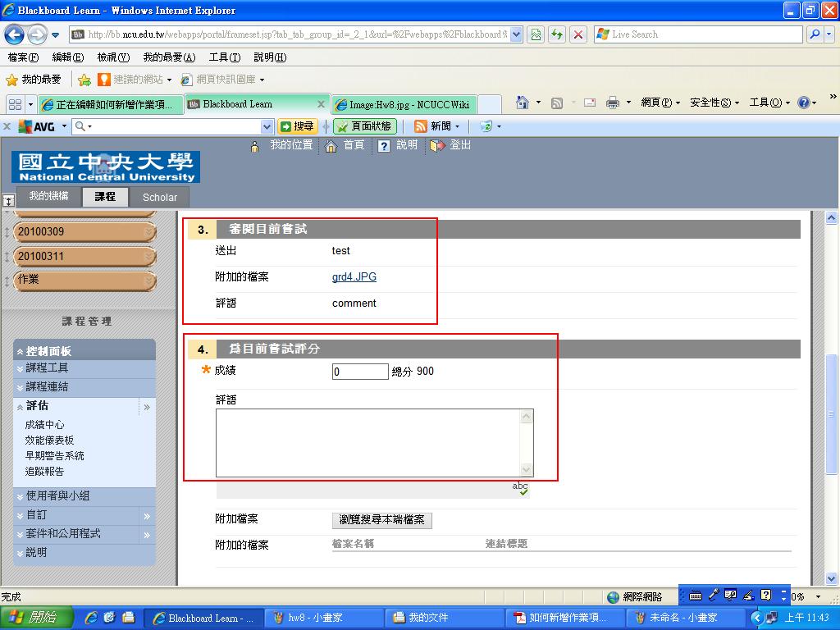The width and height of the screenshot is (840, 630).
Task: Open the 工具(T) menu in menu bar
Action: (224, 57)
